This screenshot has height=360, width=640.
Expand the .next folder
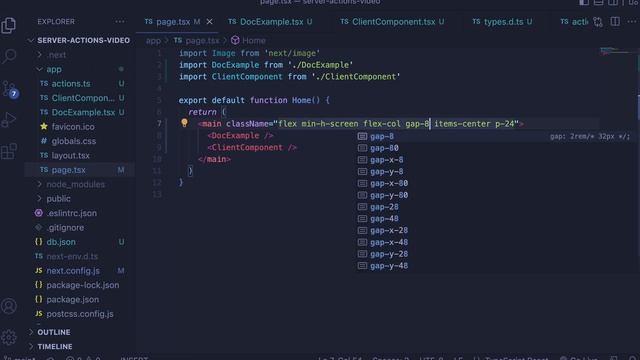point(80,55)
